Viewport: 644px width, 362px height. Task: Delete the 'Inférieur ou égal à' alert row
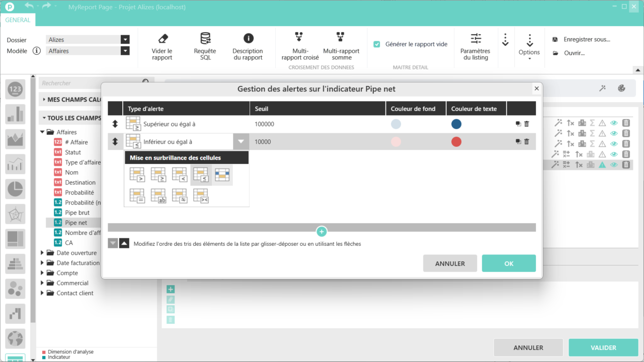point(527,142)
